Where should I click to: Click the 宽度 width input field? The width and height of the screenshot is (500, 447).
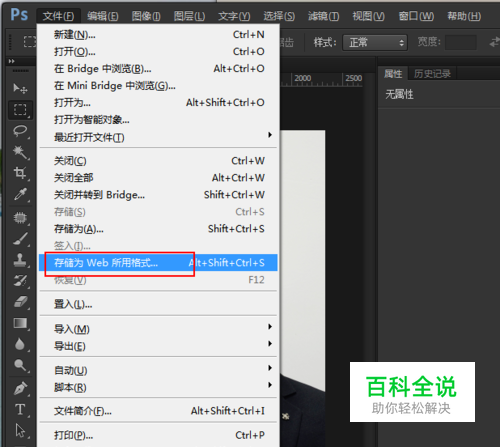461,43
